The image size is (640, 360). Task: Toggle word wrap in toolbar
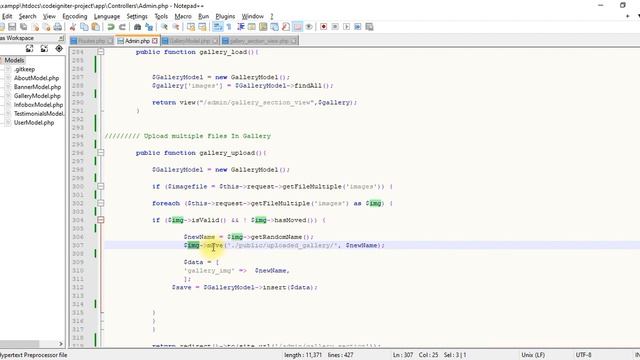point(218,27)
